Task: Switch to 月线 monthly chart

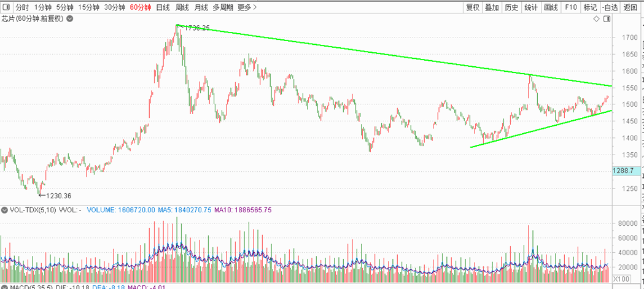Action: (x=201, y=7)
